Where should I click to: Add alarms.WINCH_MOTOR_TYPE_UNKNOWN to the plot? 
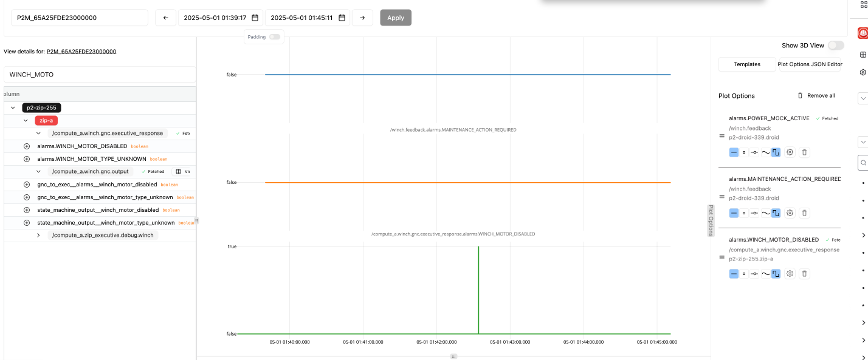point(27,159)
